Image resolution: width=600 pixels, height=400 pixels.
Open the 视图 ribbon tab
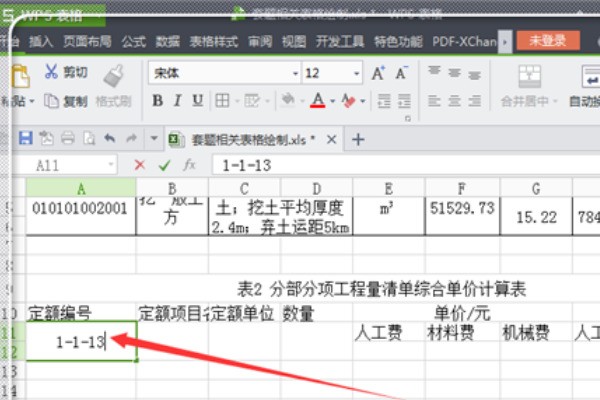pyautogui.click(x=294, y=41)
